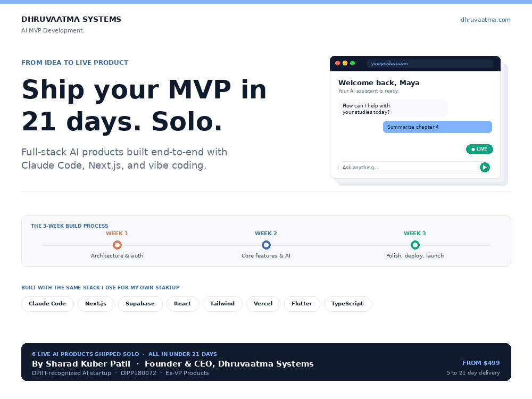Click the FROM IDEA TO LIVE PRODUCT tagline
Viewport: 532px width, 399px height.
click(74, 63)
